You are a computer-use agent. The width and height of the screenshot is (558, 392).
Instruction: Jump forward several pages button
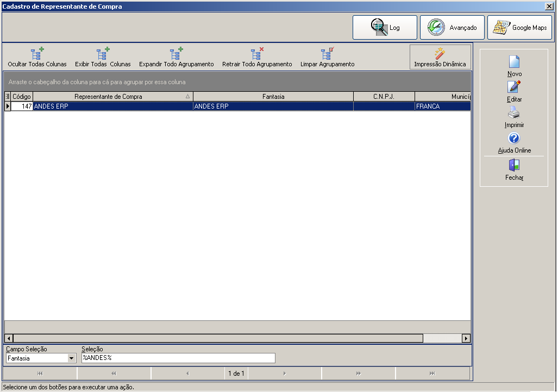click(x=359, y=373)
